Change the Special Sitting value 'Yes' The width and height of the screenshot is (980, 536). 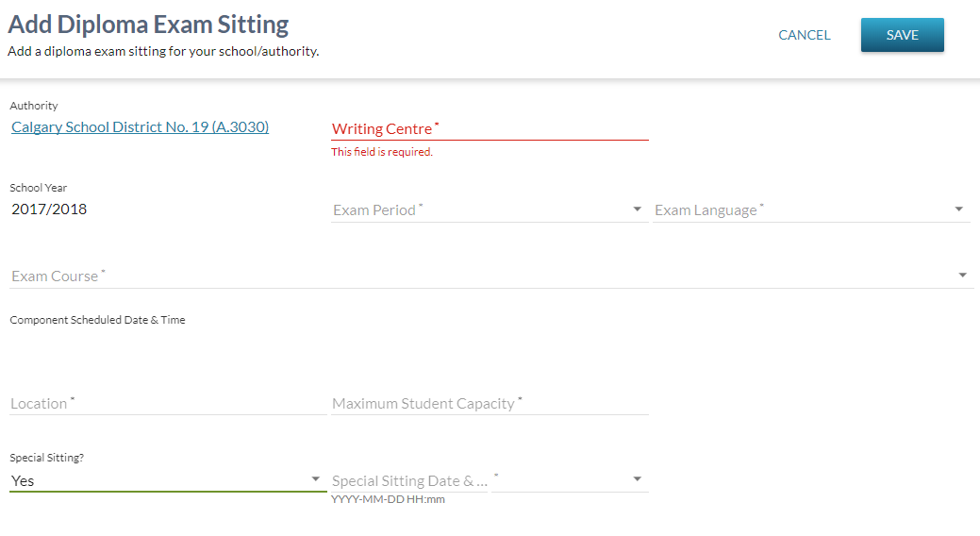click(x=158, y=481)
